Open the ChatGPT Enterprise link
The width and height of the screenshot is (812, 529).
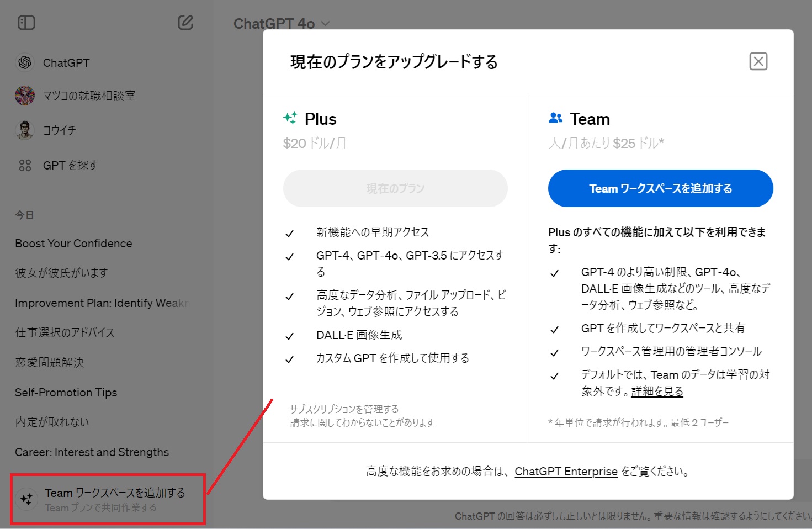[566, 471]
